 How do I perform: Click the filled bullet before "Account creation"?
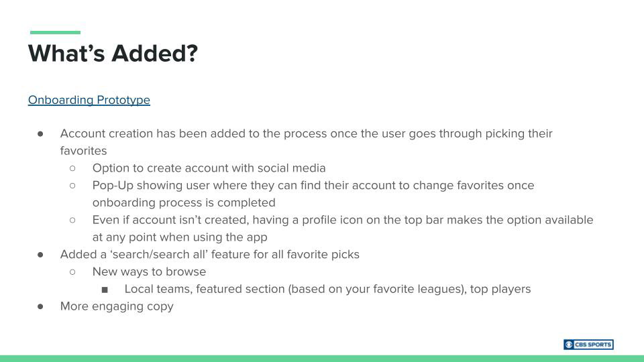(x=40, y=133)
